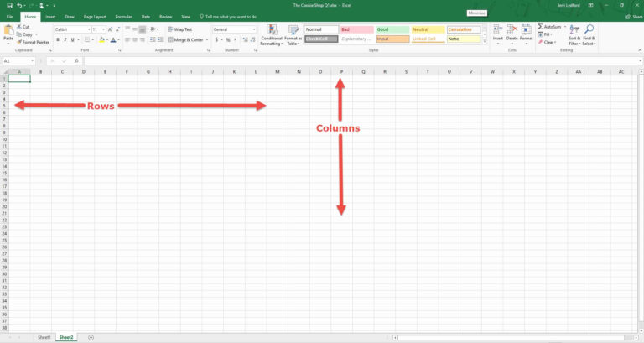Open Conditional Formatting
Image resolution: width=644 pixels, height=343 pixels.
[272, 35]
